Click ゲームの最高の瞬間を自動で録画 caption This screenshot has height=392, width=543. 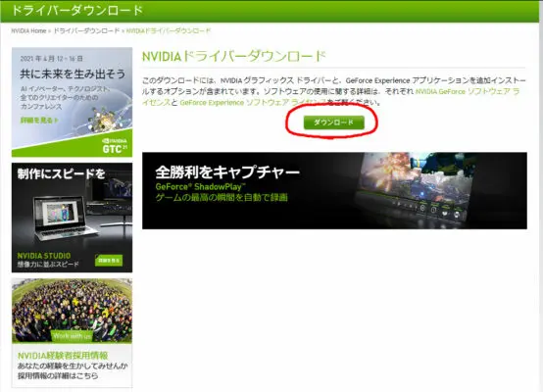[222, 197]
